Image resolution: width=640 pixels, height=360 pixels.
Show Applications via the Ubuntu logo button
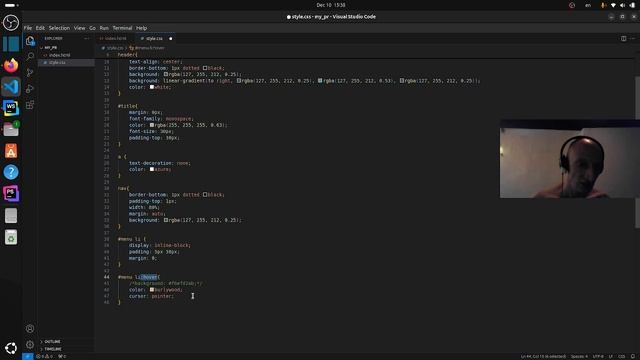pos(11,348)
